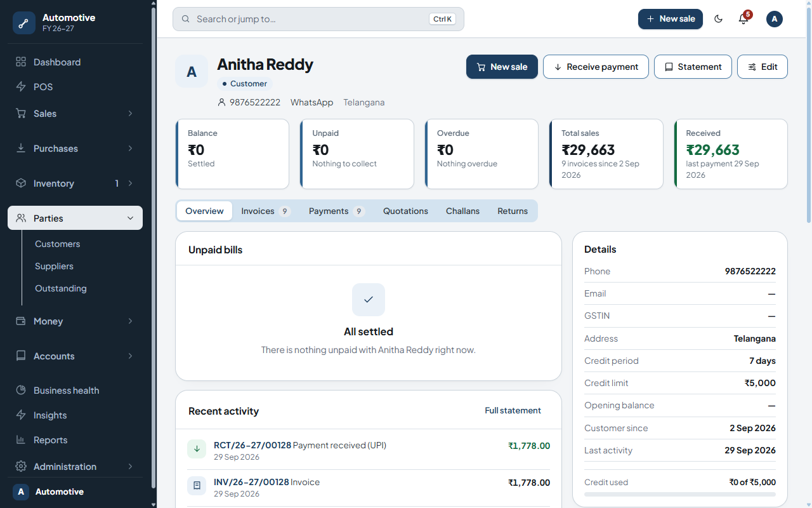This screenshot has width=812, height=508.
Task: Open the Returns tab
Action: click(513, 211)
